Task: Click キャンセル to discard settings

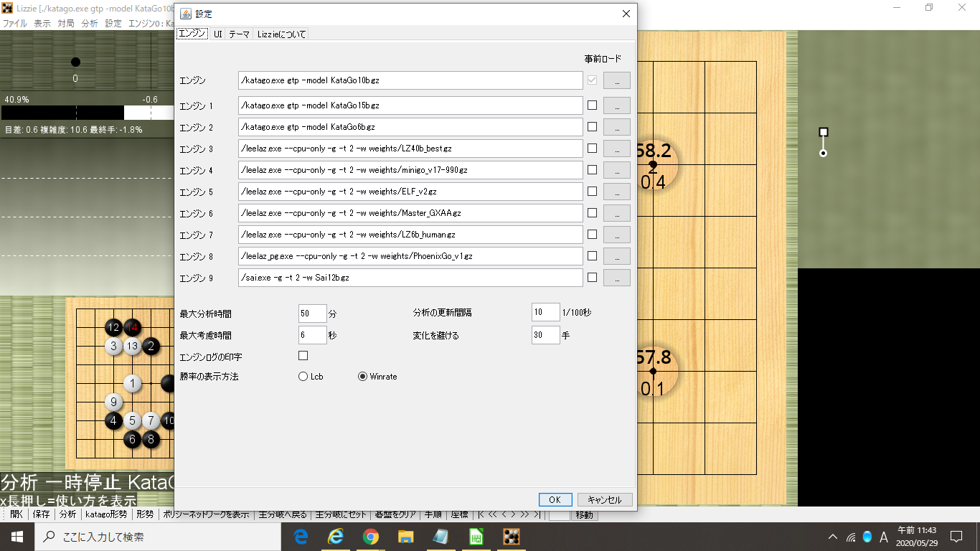Action: click(x=605, y=500)
